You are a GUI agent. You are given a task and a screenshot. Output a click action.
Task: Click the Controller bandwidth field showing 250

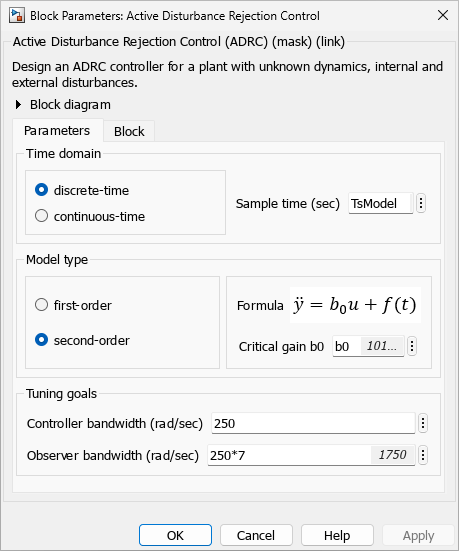313,423
